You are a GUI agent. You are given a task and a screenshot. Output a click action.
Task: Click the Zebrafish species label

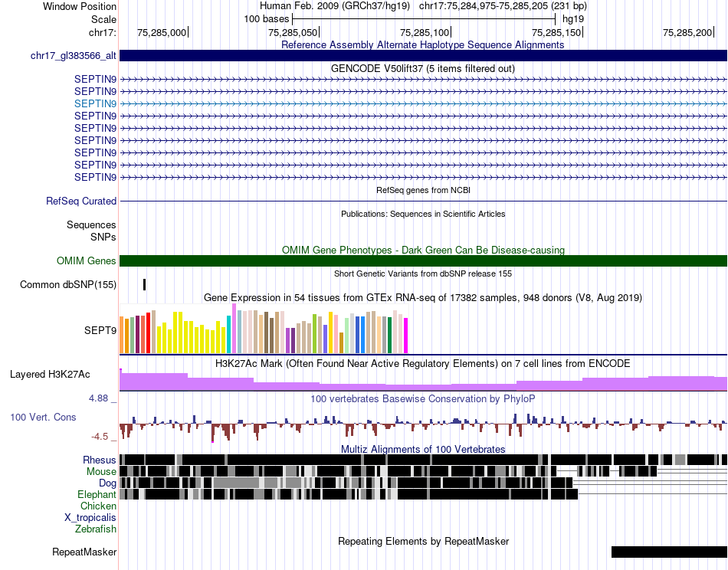click(x=96, y=529)
